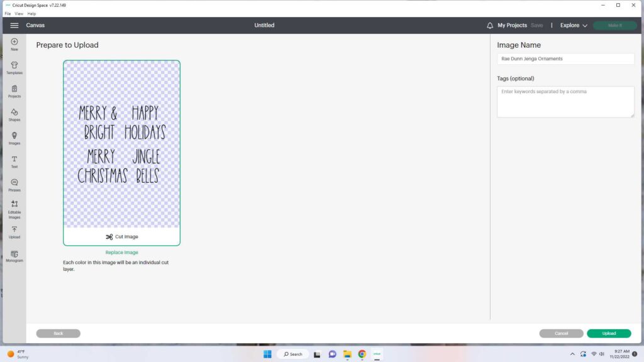Open the Templates panel
This screenshot has width=644, height=362.
[x=14, y=68]
